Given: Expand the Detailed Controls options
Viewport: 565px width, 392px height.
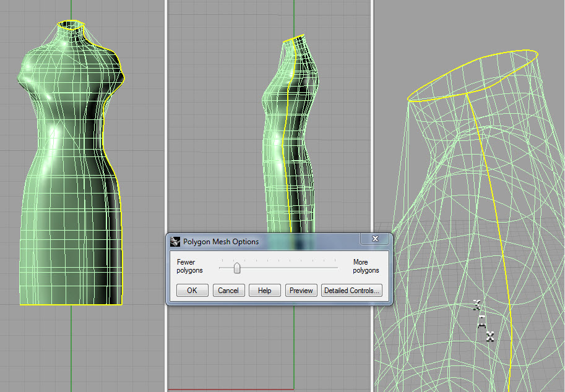Looking at the screenshot, I should tap(352, 290).
